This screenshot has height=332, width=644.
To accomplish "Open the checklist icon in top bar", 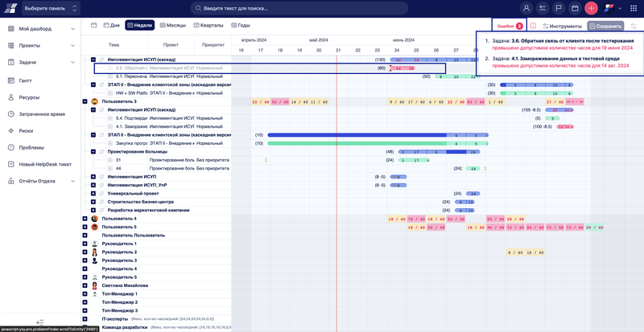I will point(543,8).
